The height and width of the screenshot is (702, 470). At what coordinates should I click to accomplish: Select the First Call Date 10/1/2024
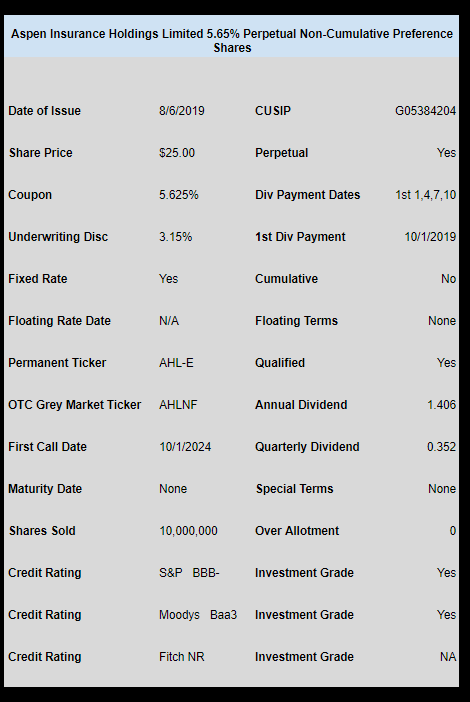pyautogui.click(x=185, y=447)
